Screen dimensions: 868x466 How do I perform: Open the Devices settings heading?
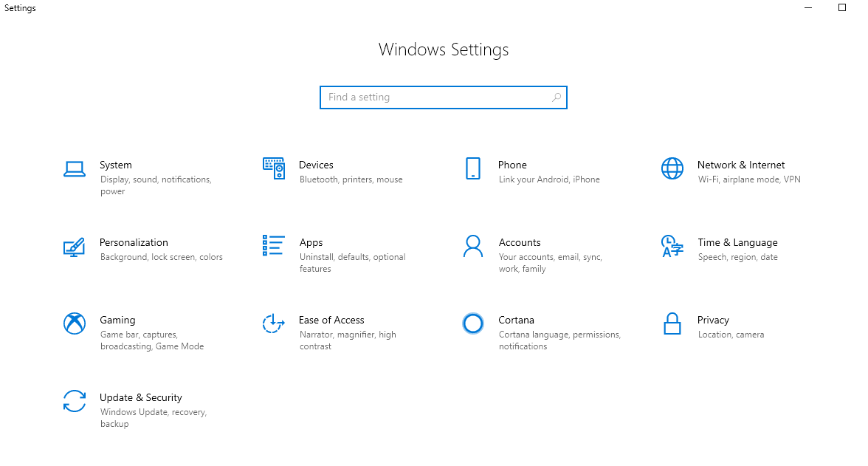[x=316, y=165]
